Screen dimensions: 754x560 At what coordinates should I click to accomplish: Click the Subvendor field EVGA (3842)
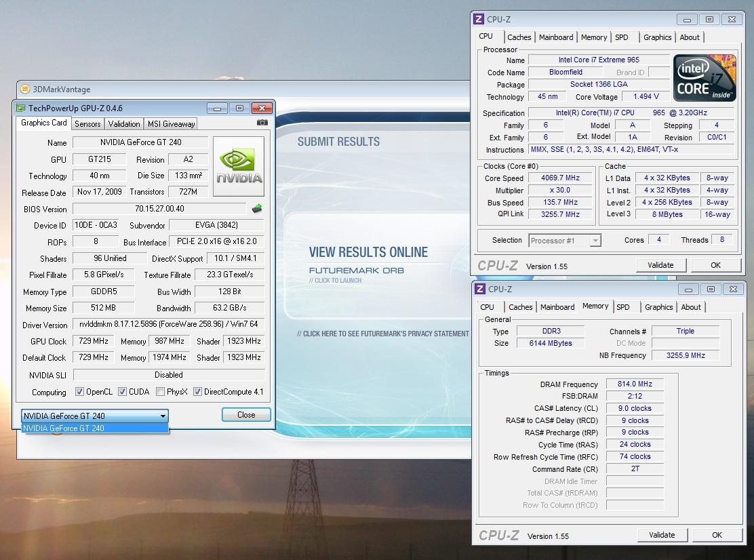(216, 225)
